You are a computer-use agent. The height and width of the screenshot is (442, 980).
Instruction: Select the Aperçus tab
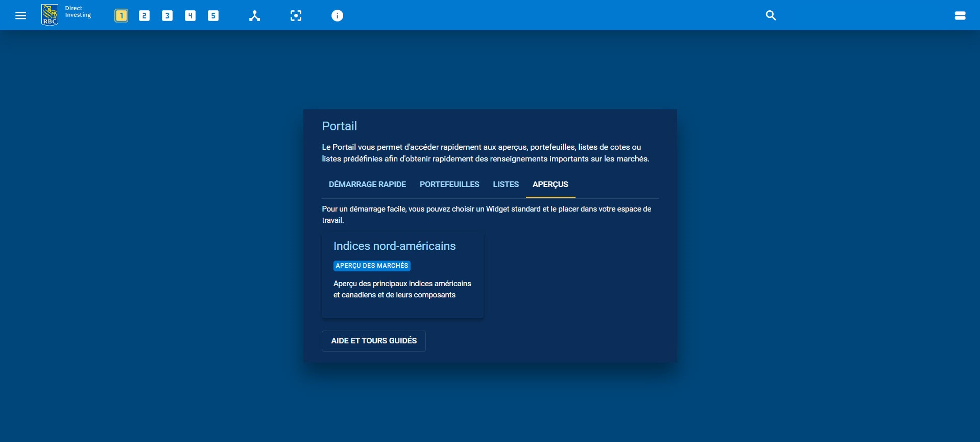coord(550,184)
